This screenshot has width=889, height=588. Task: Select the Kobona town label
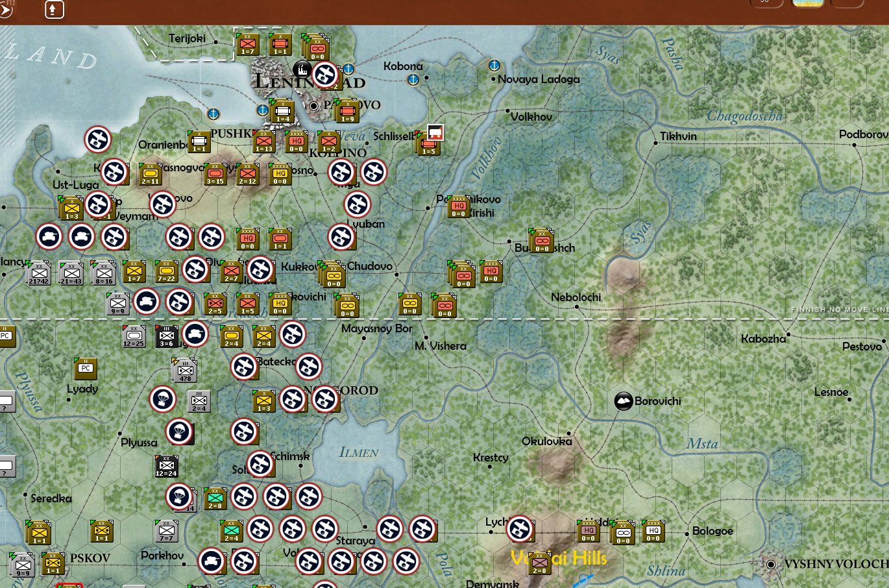pos(403,66)
